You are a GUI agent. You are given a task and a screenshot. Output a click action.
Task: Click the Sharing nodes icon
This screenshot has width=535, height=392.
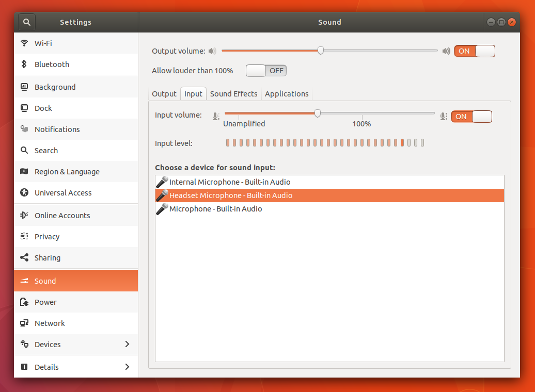coord(24,257)
